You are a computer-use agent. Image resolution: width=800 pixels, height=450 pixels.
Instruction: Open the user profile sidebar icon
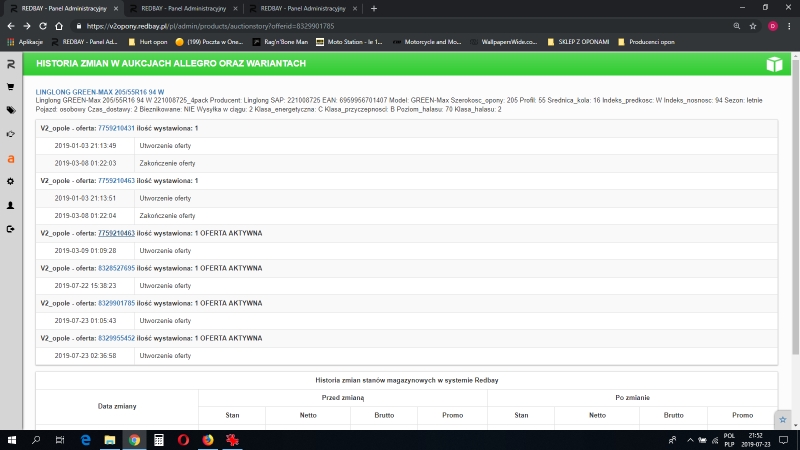(x=10, y=205)
